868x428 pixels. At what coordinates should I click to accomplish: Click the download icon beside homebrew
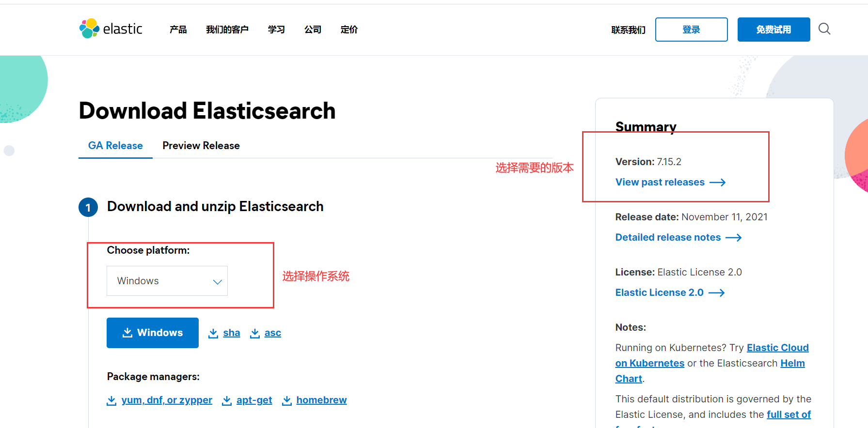pos(287,400)
